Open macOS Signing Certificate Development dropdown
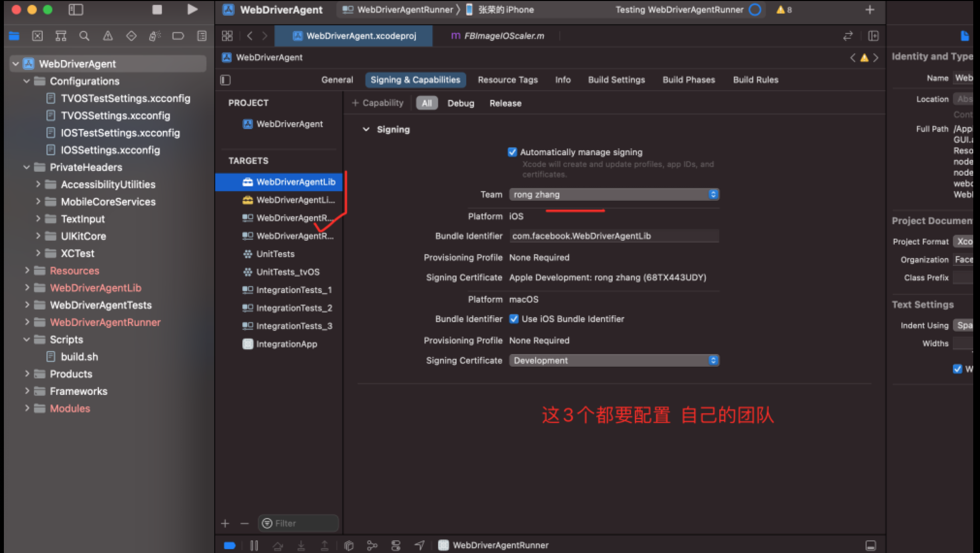 pyautogui.click(x=614, y=360)
